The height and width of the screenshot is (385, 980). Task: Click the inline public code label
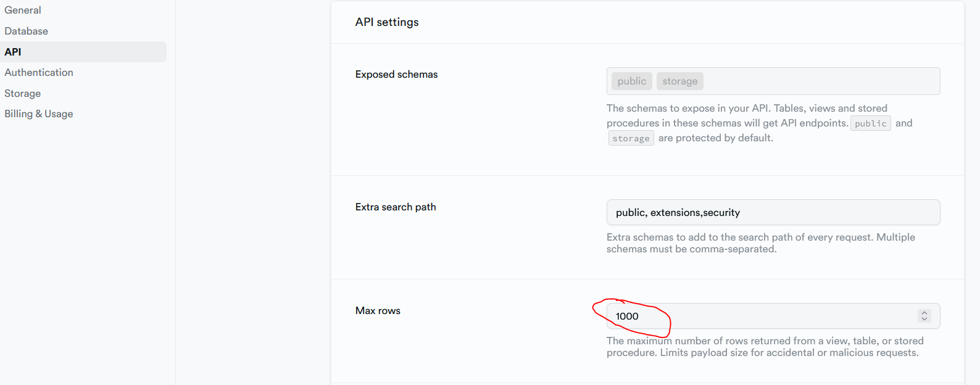point(870,123)
